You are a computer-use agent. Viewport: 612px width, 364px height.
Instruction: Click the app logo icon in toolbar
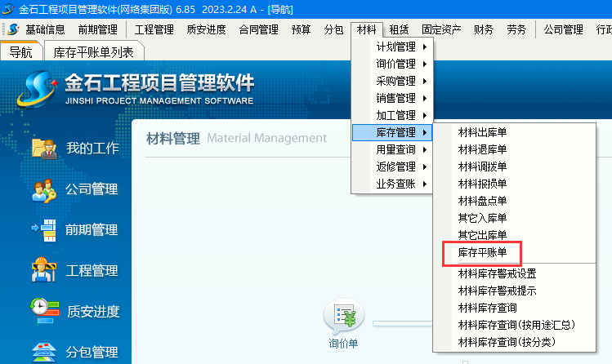point(12,30)
